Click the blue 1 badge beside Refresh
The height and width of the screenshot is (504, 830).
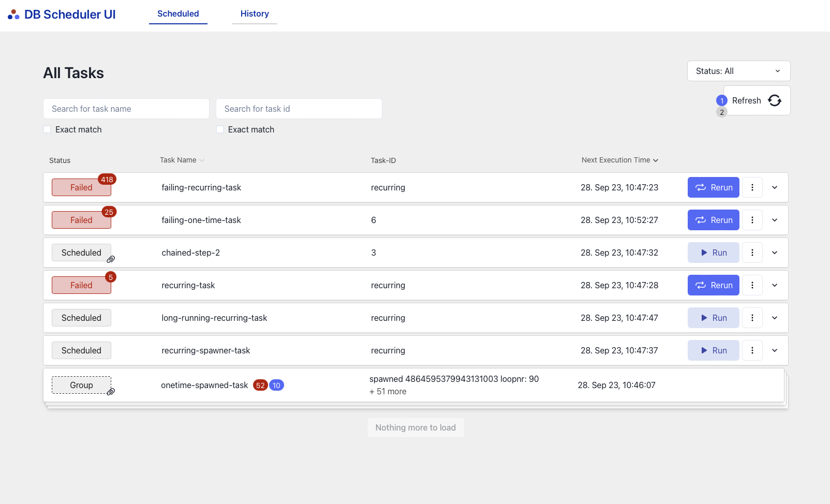[x=722, y=101]
